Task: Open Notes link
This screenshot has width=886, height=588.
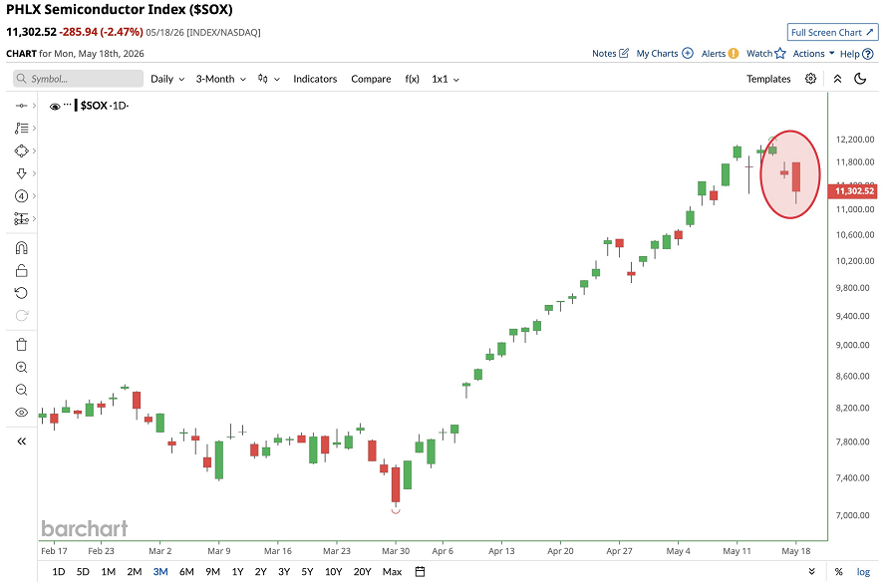Action: pos(610,54)
